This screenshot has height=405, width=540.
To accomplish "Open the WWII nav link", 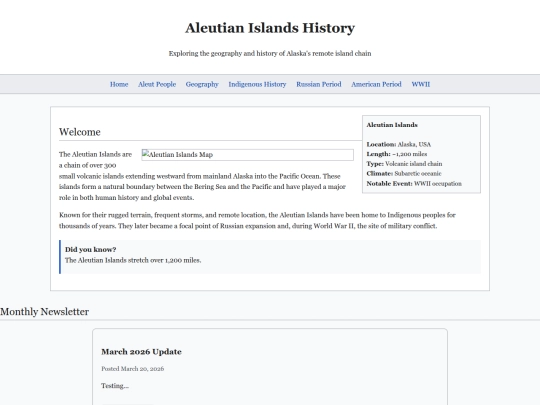I will point(420,84).
